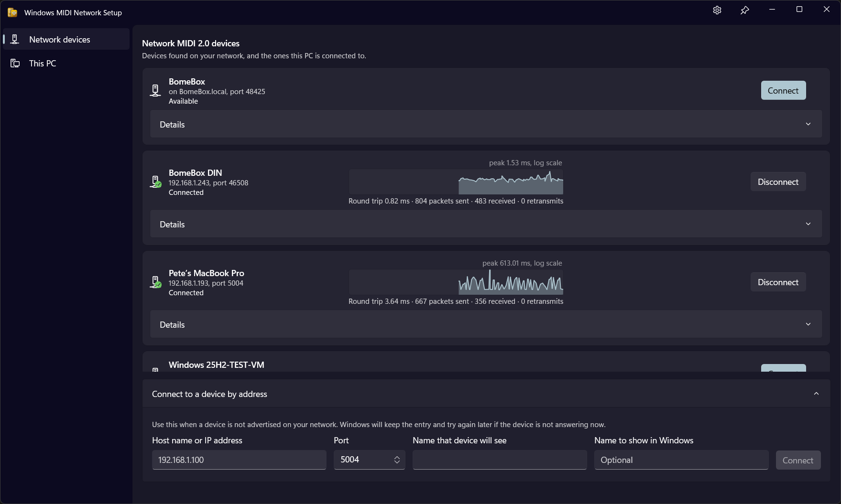Click the Network MIDI 2.0 devices heading
The image size is (841, 504).
pos(191,43)
